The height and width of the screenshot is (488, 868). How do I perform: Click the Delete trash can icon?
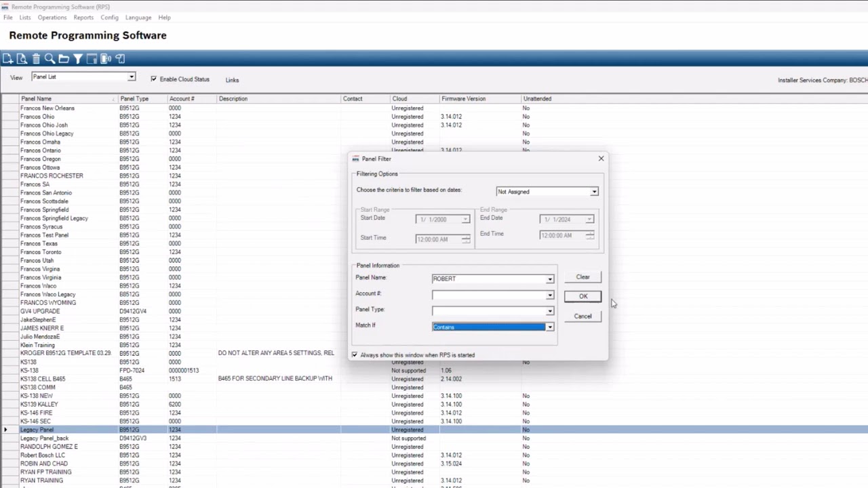(x=36, y=59)
